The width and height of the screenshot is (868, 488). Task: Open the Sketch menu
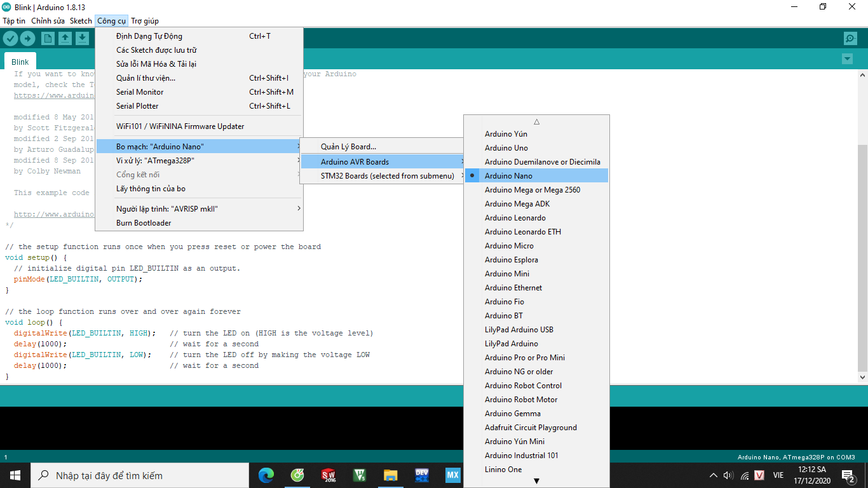point(81,21)
